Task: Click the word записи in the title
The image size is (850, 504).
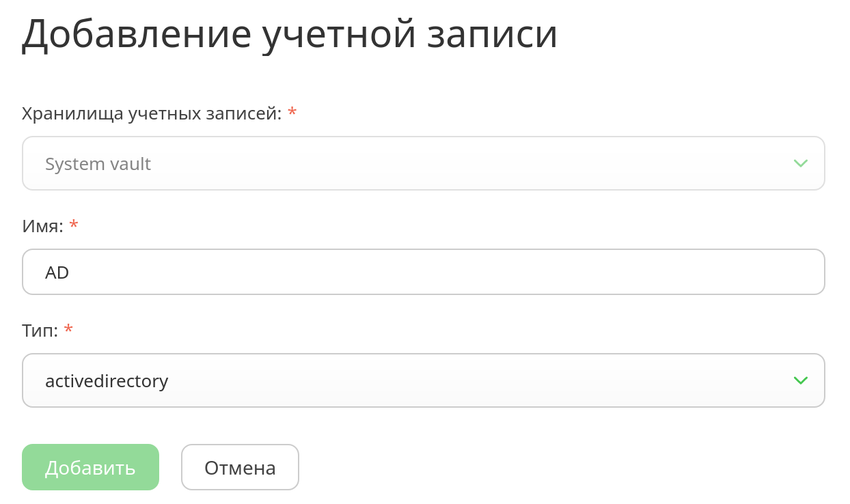Action: click(x=493, y=34)
